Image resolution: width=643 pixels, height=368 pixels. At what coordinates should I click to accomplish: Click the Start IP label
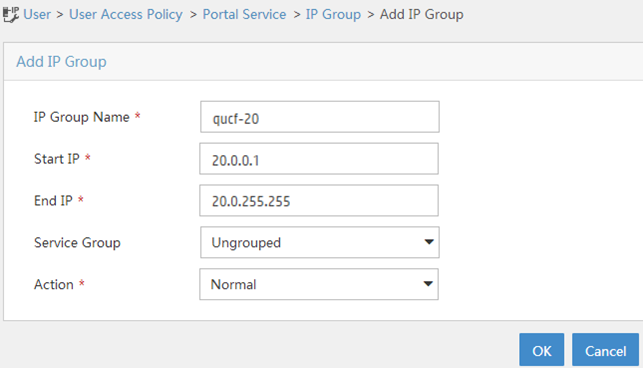pos(57,159)
